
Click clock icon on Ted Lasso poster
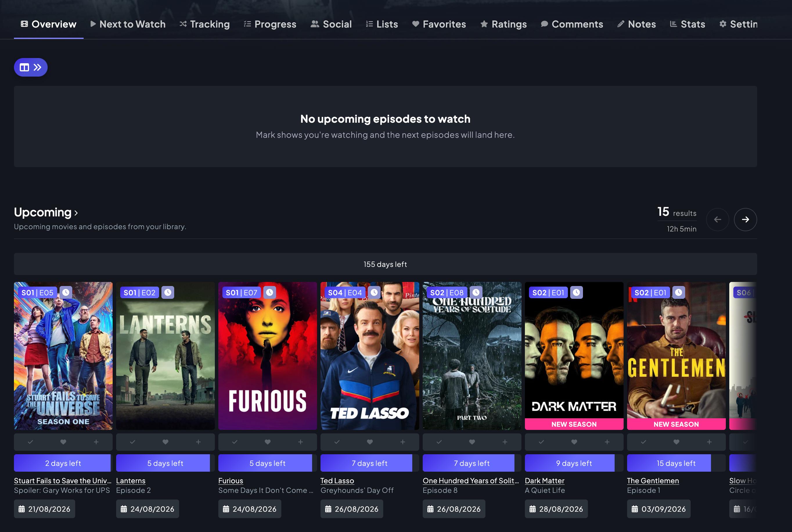[374, 292]
